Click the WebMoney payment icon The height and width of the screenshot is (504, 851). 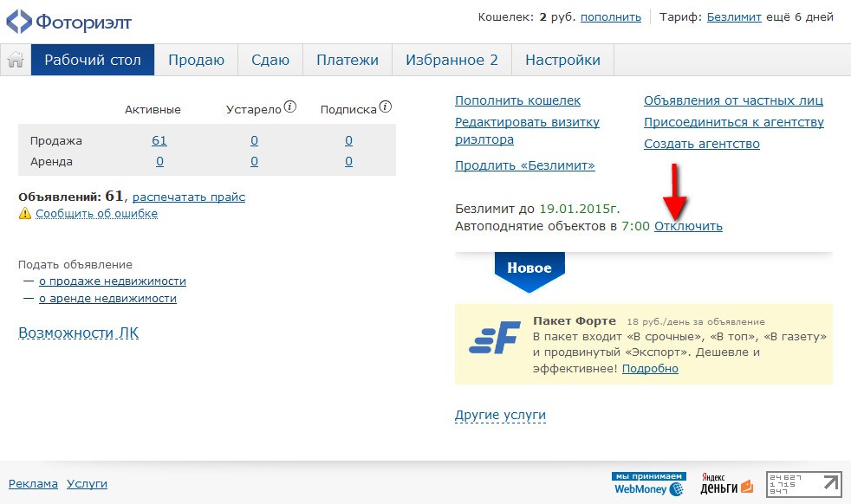[648, 484]
